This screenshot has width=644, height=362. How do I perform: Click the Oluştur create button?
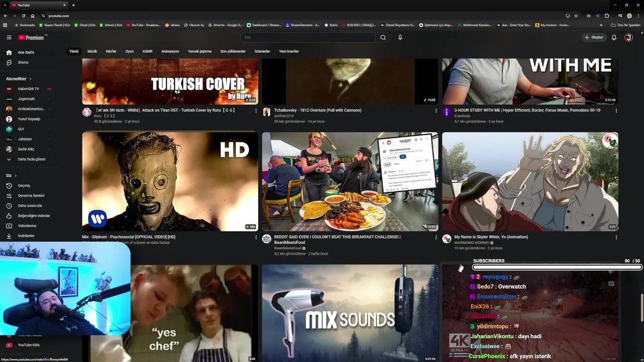pos(594,37)
